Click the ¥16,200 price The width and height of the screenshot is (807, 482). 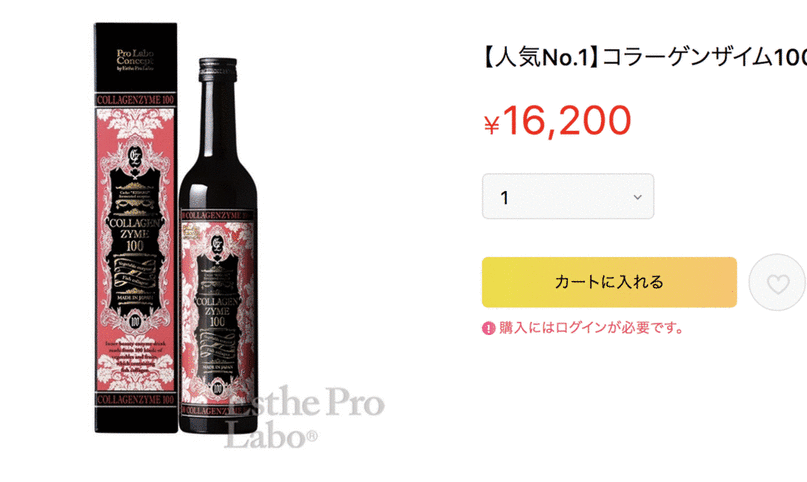point(558,120)
